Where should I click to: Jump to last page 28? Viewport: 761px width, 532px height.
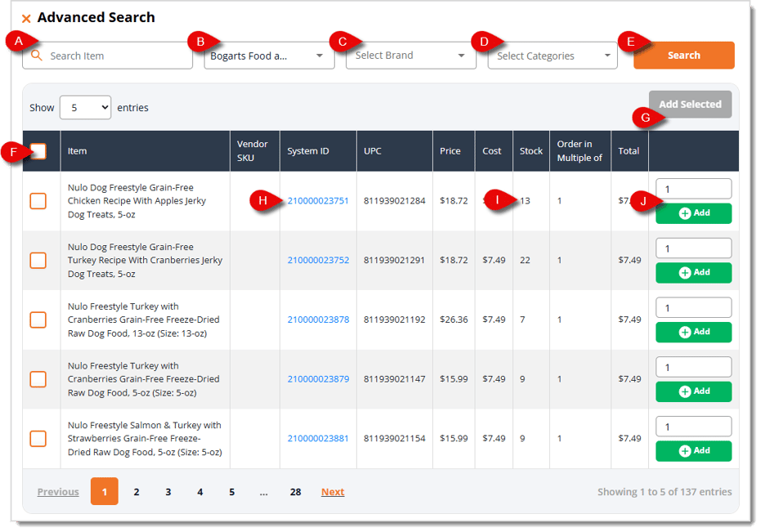click(x=296, y=492)
